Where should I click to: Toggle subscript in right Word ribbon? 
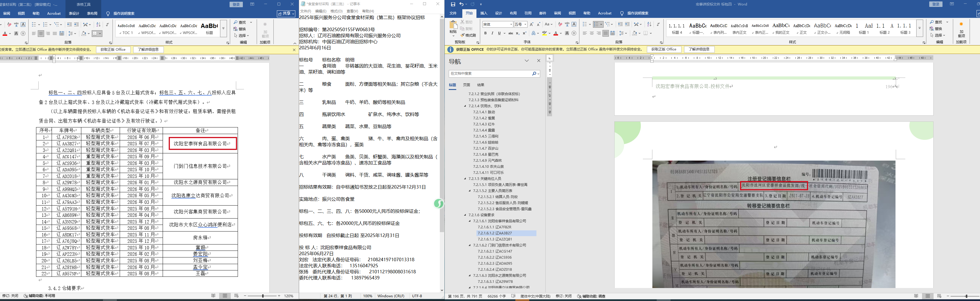click(518, 33)
